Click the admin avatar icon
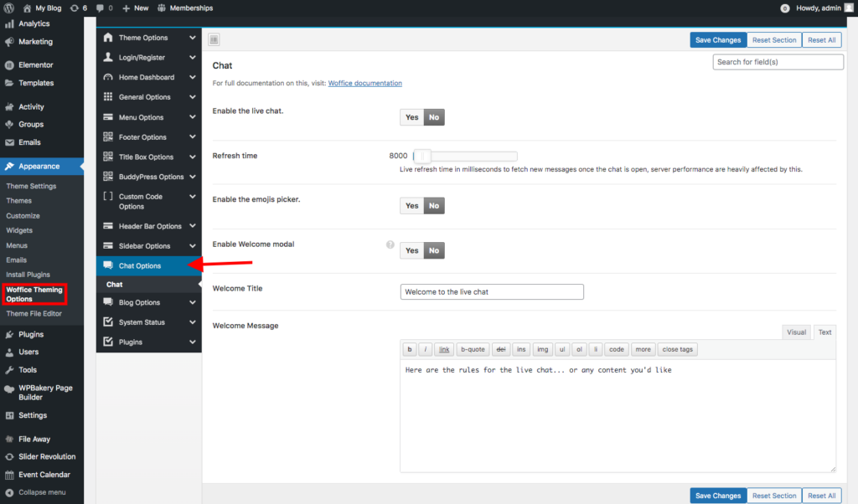Image resolution: width=858 pixels, height=504 pixels. (849, 8)
